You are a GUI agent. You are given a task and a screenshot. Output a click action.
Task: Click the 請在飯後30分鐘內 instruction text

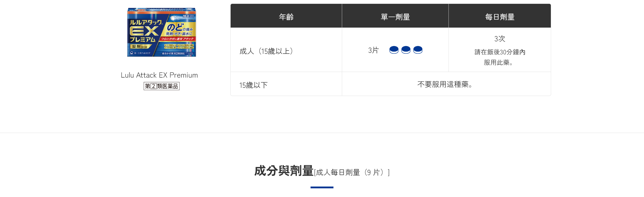(500, 52)
